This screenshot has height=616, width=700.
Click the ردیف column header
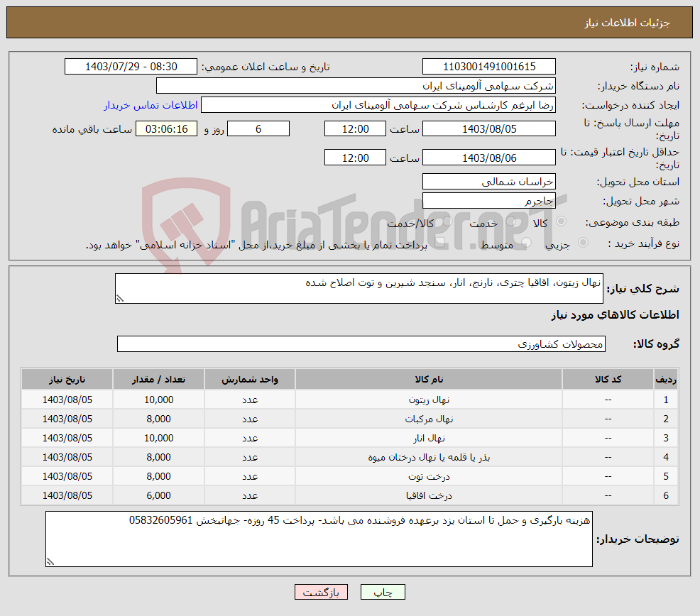pyautogui.click(x=666, y=380)
